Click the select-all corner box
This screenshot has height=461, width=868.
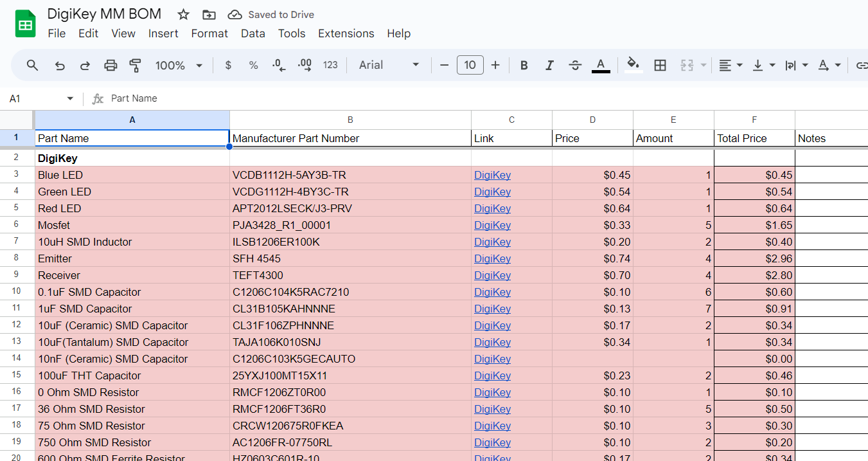[17, 120]
